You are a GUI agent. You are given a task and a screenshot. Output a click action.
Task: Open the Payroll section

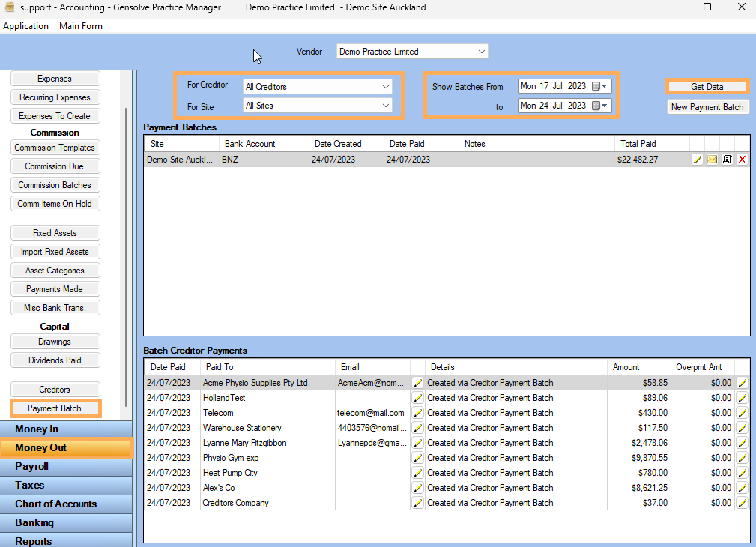click(x=66, y=466)
